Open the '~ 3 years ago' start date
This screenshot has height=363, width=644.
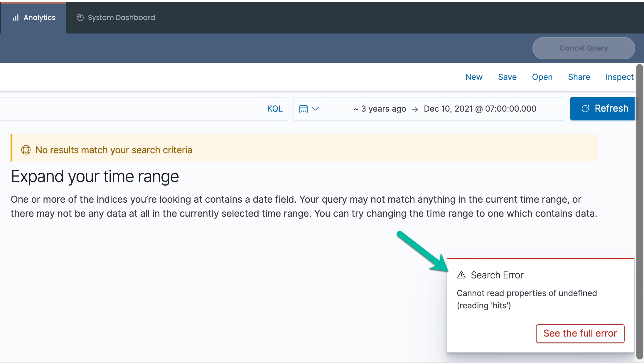(380, 109)
